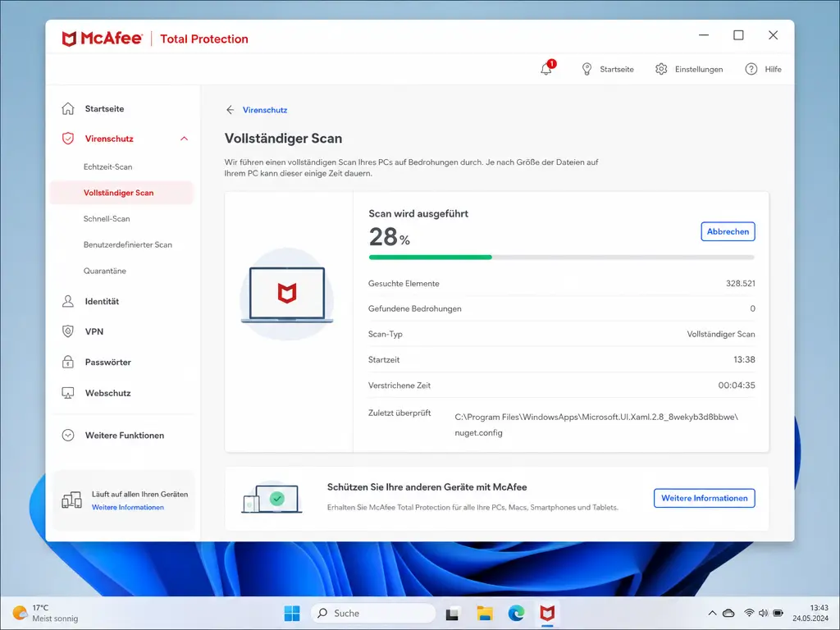Launch Microsoft Edge from the taskbar

click(517, 614)
